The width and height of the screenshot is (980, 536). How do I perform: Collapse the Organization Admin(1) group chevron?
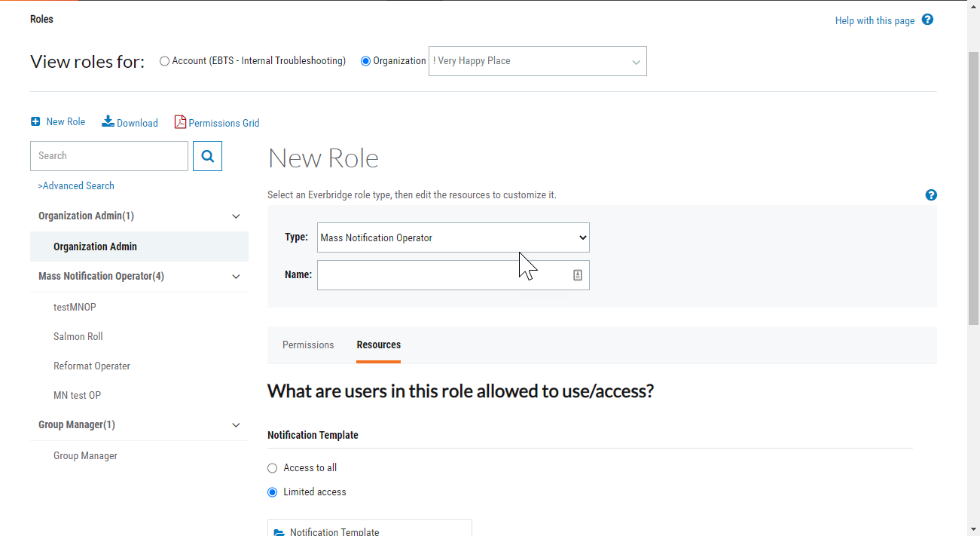coord(236,216)
